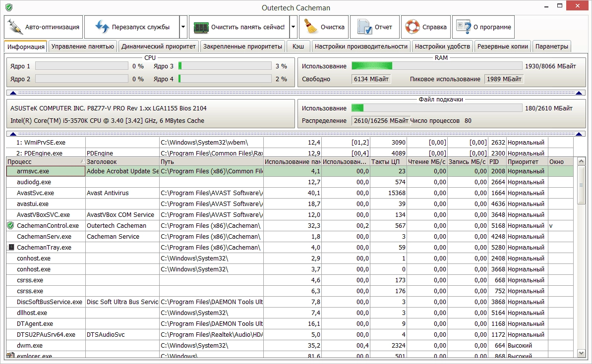
Task: Switch to the Управление памятью tab
Action: [83, 47]
